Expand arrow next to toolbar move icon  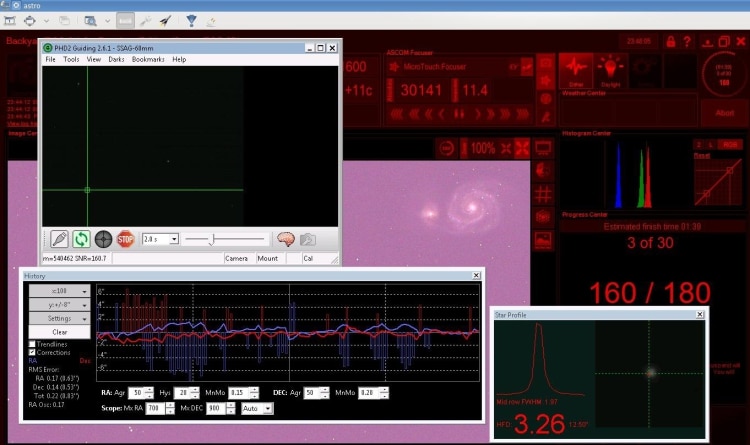pos(46,21)
